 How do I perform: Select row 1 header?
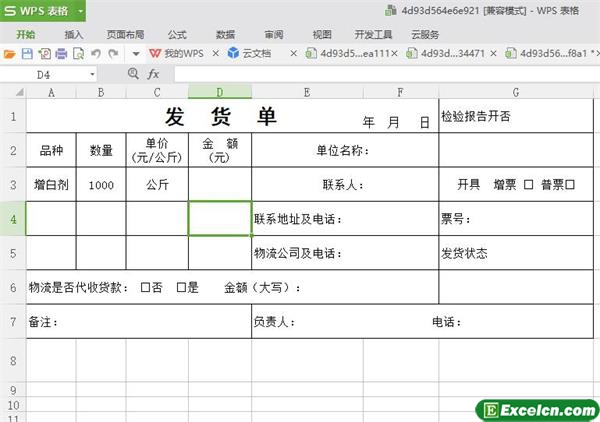[x=13, y=116]
